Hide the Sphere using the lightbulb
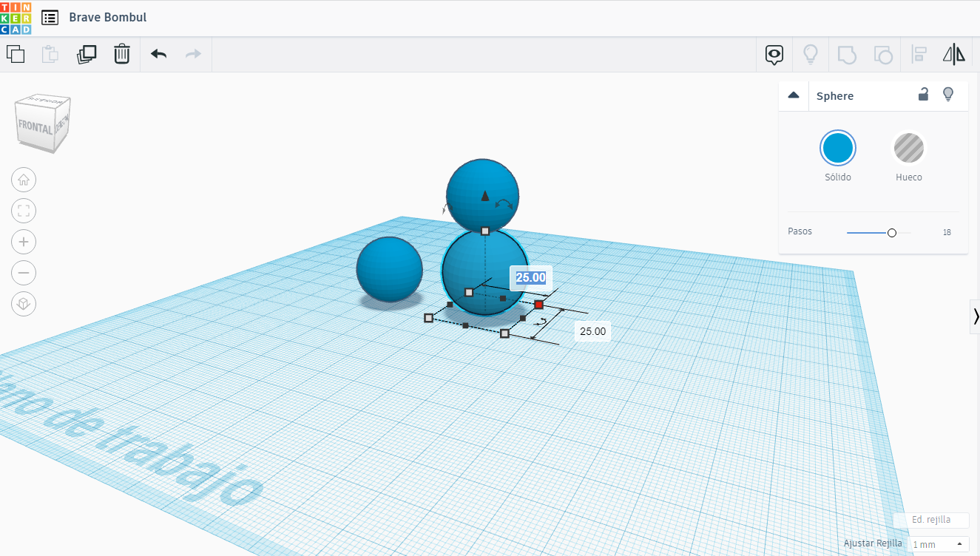The image size is (980, 556). (947, 95)
